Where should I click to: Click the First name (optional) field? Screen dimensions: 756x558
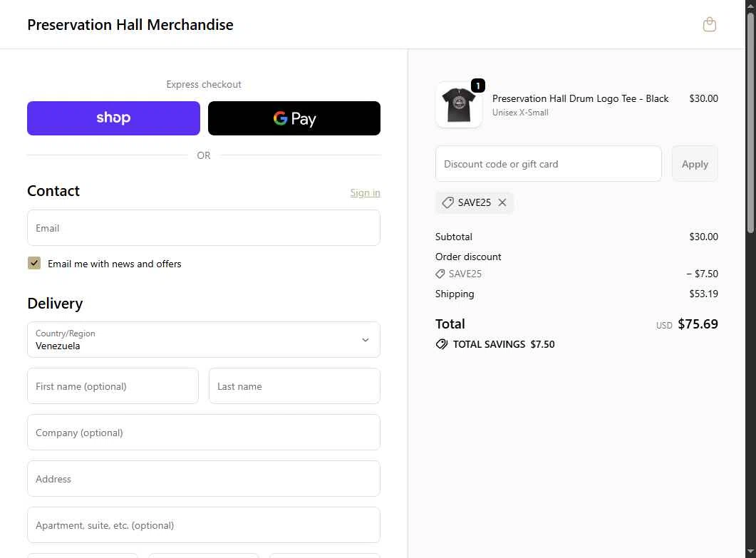[113, 386]
